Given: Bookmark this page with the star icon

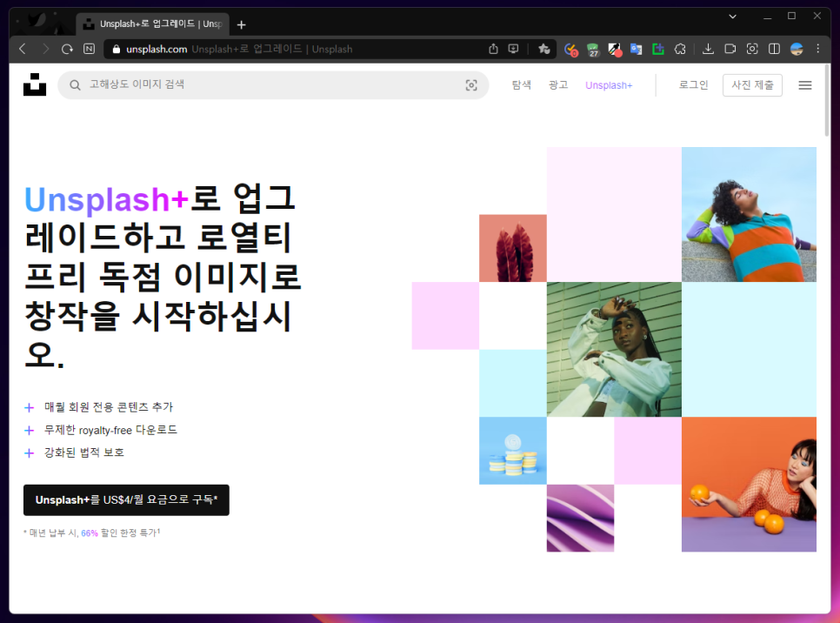Looking at the screenshot, I should tap(543, 49).
